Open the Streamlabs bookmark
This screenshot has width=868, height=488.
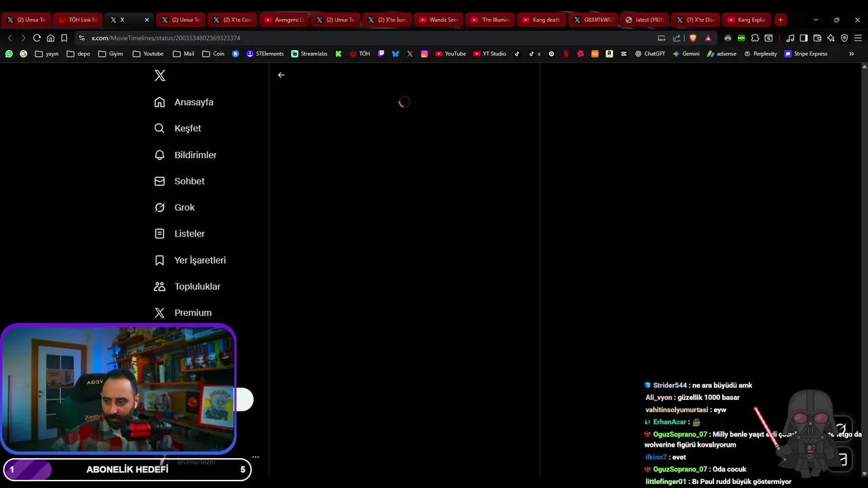tap(309, 54)
